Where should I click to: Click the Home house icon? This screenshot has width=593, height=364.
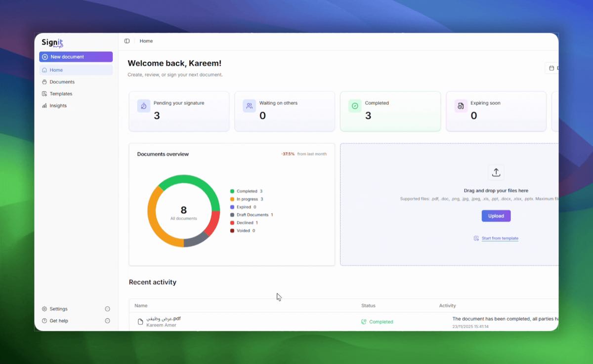click(x=44, y=70)
